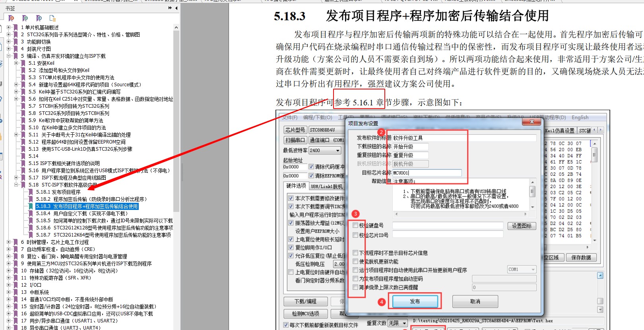
Task: Expand chapter 10 存储器 node
Action: click(x=9, y=271)
